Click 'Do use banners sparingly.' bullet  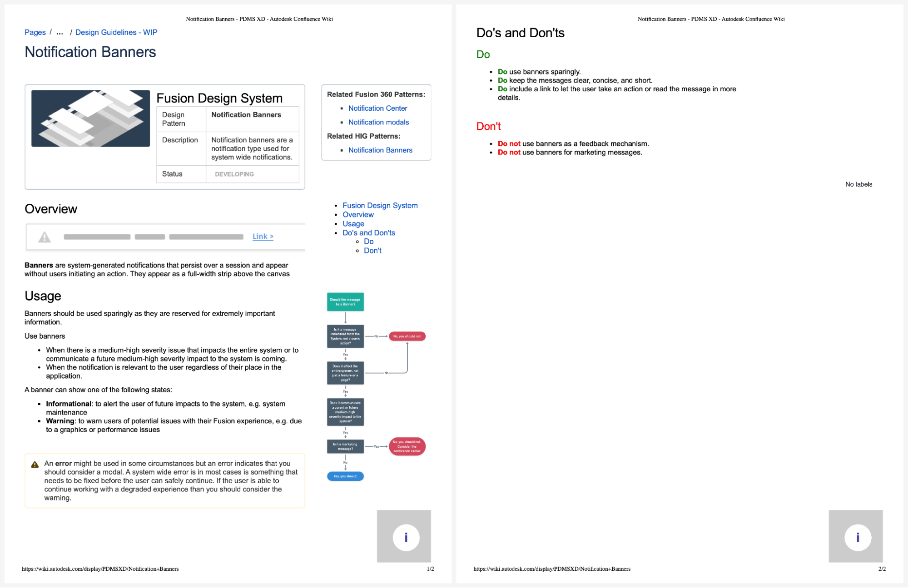pyautogui.click(x=539, y=72)
